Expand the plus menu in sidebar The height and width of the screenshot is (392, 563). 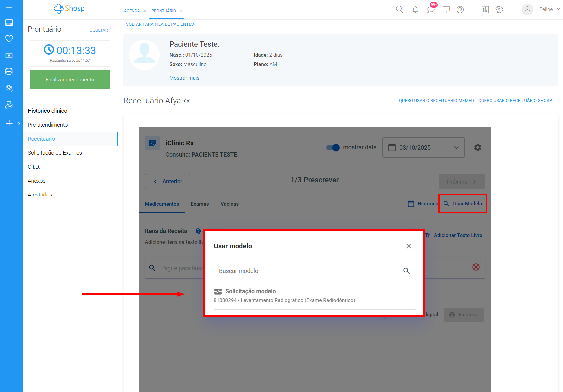[x=9, y=124]
